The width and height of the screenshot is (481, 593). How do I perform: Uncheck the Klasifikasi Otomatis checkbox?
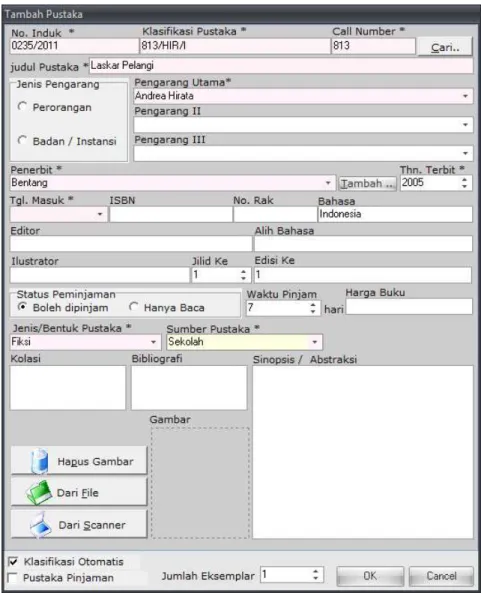[13, 562]
